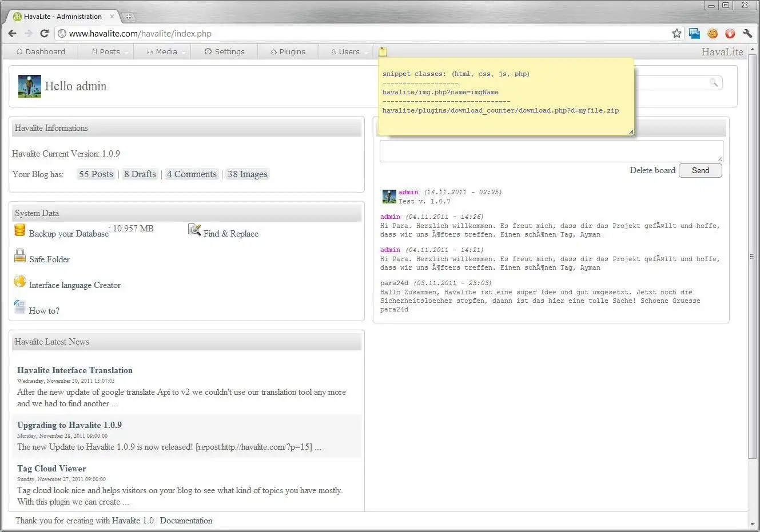The width and height of the screenshot is (760, 532).
Task: Open the blue pictures extension icon
Action: click(x=694, y=34)
